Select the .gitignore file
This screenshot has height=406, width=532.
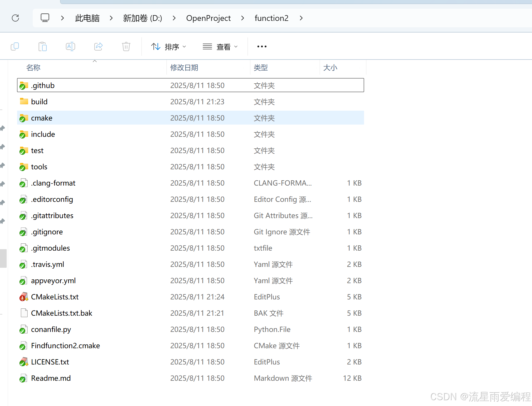[47, 231]
